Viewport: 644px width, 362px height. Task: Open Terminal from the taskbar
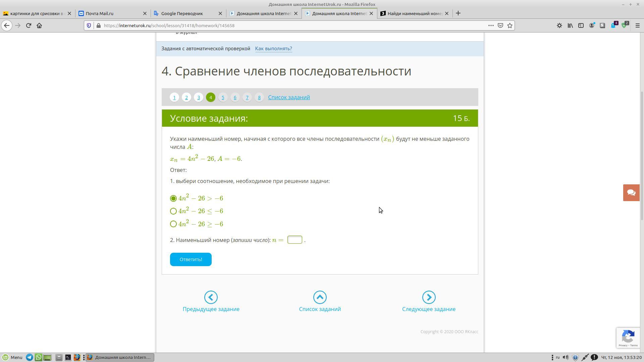[x=68, y=357]
